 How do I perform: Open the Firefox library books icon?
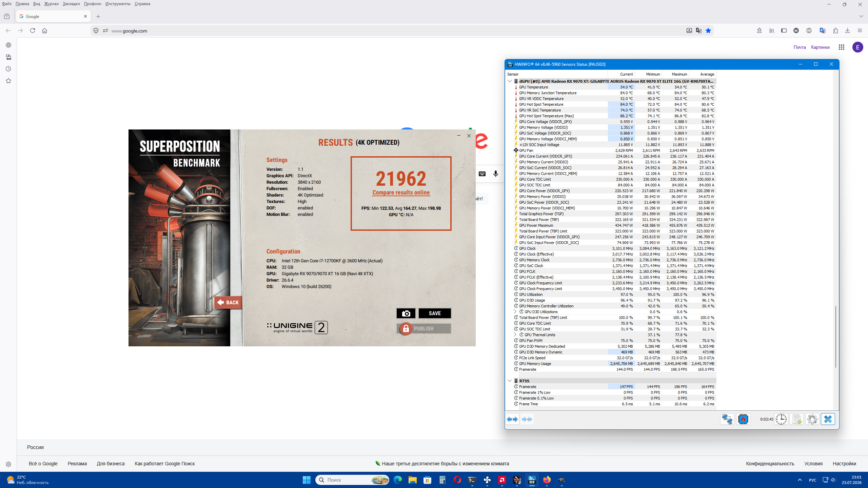772,30
